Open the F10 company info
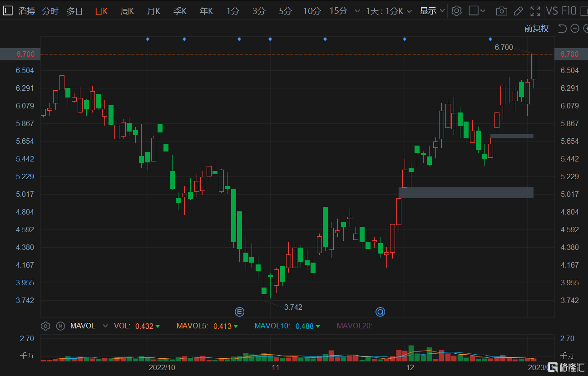Viewport: 588px width, 376px height. [x=569, y=11]
